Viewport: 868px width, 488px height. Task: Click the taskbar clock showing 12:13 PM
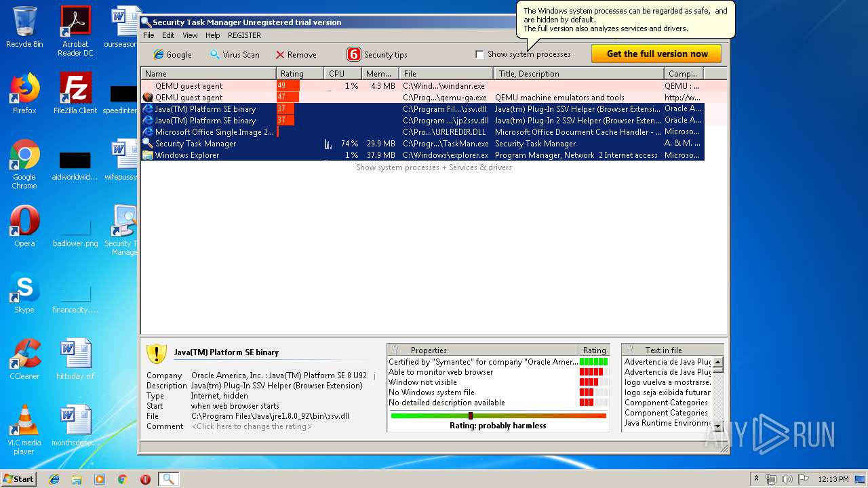pyautogui.click(x=832, y=479)
